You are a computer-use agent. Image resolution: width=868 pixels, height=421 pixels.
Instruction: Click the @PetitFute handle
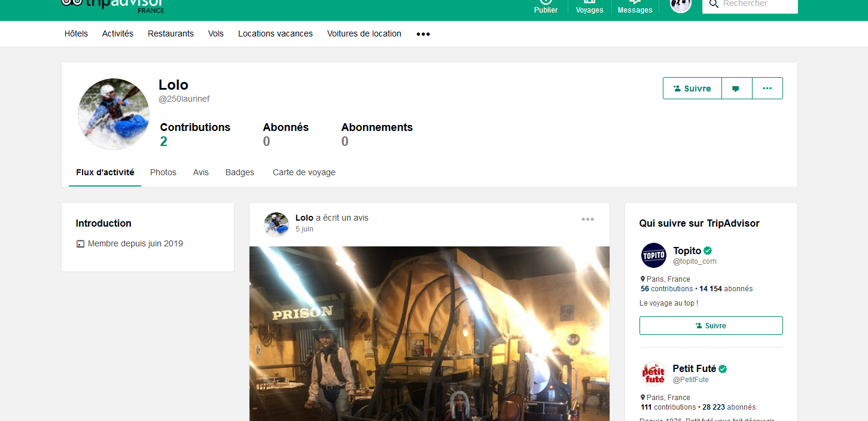[x=691, y=380]
